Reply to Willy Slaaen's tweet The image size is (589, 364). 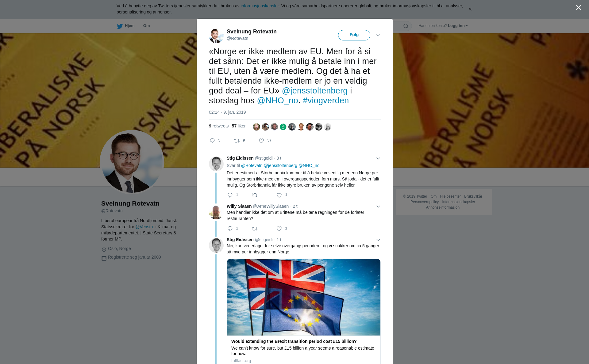230,229
